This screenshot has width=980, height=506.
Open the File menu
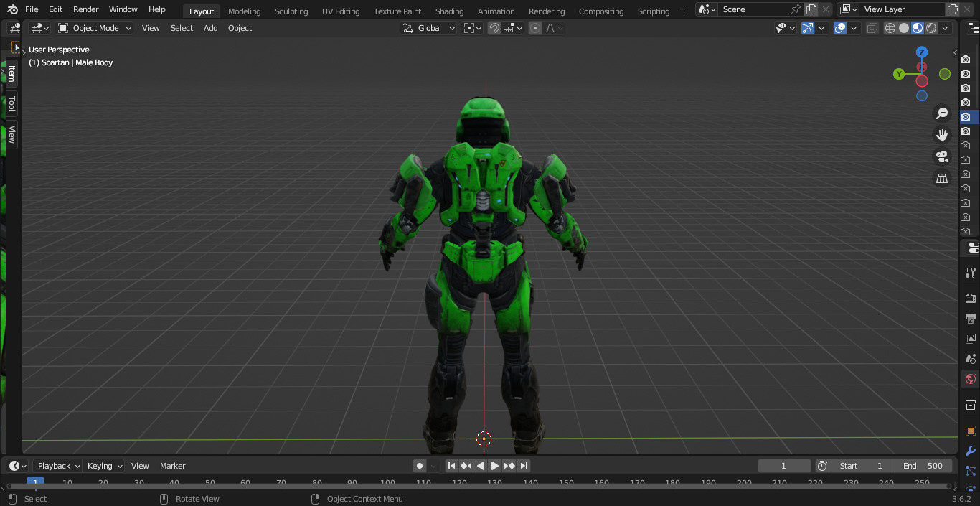point(32,9)
